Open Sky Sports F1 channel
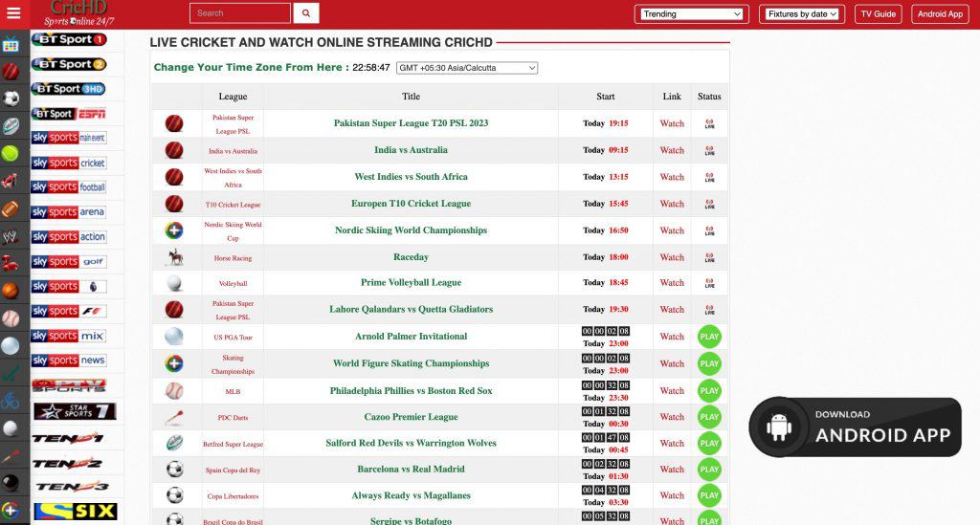The height and width of the screenshot is (525, 980). click(x=69, y=311)
